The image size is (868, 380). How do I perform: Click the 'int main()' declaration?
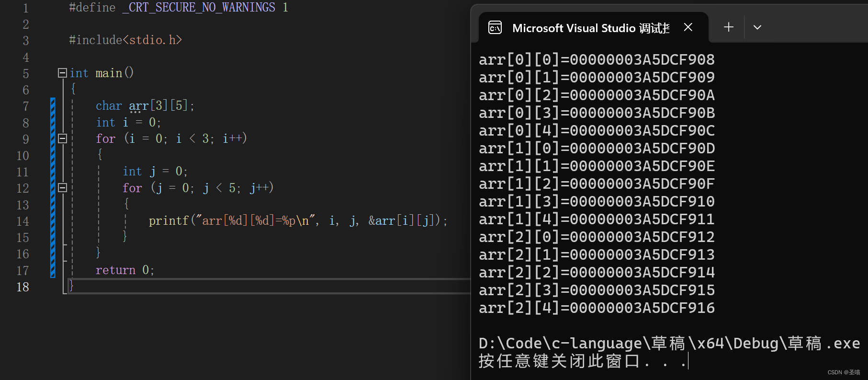101,73
